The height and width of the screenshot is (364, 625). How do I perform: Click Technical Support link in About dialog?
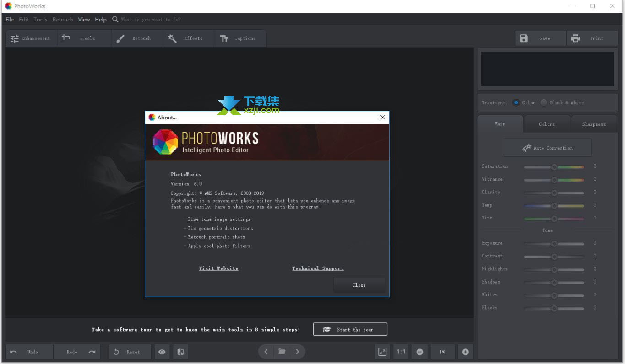(x=318, y=268)
